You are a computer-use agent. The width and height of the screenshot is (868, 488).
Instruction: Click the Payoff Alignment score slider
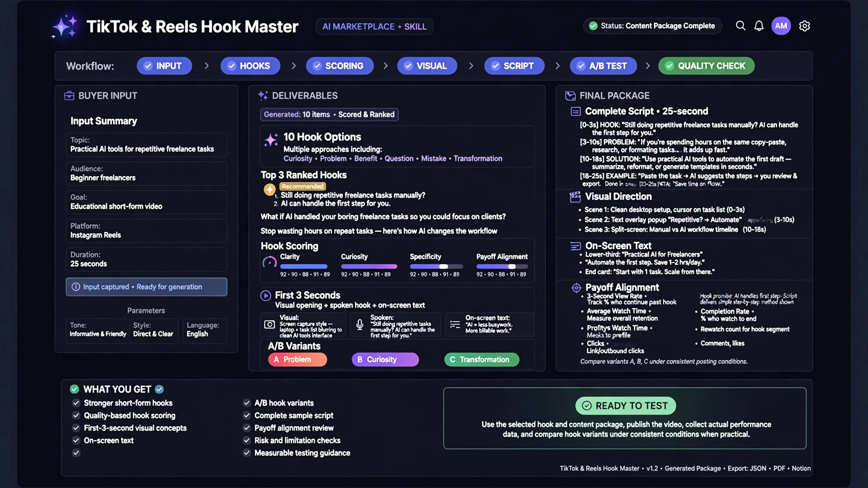pyautogui.click(x=502, y=266)
